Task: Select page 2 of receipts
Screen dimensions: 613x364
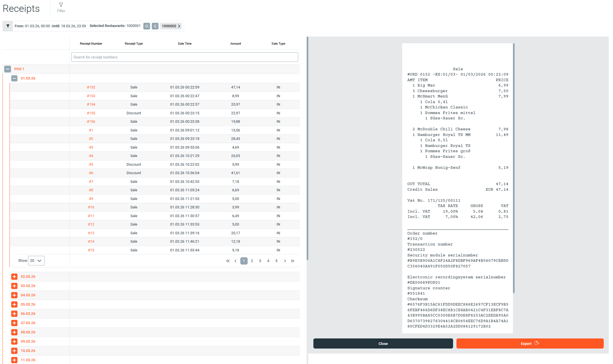Action: pos(252,261)
